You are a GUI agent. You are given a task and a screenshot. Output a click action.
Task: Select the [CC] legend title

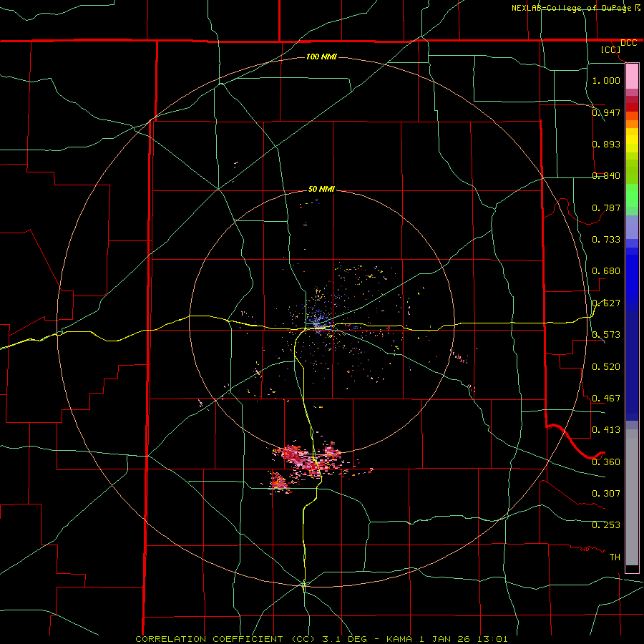pyautogui.click(x=610, y=49)
